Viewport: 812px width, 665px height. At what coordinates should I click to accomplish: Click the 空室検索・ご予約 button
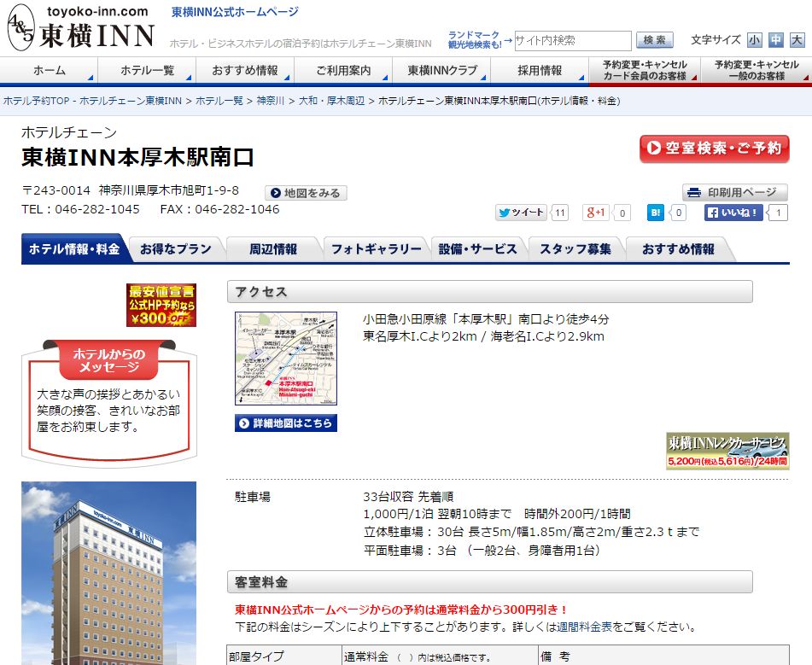tap(714, 149)
